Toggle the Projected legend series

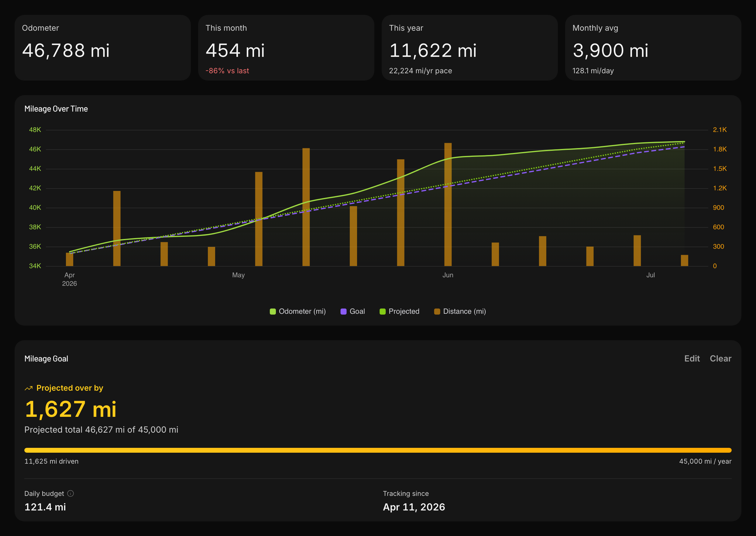(x=400, y=311)
